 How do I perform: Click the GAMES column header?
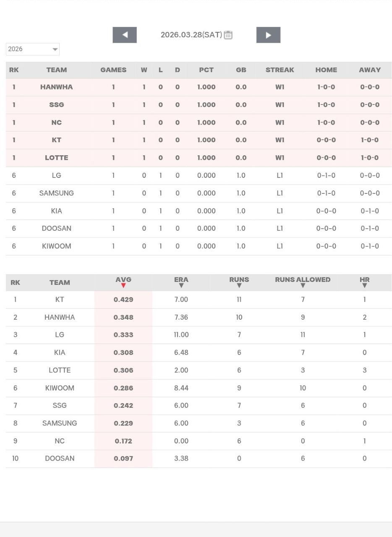pos(113,70)
